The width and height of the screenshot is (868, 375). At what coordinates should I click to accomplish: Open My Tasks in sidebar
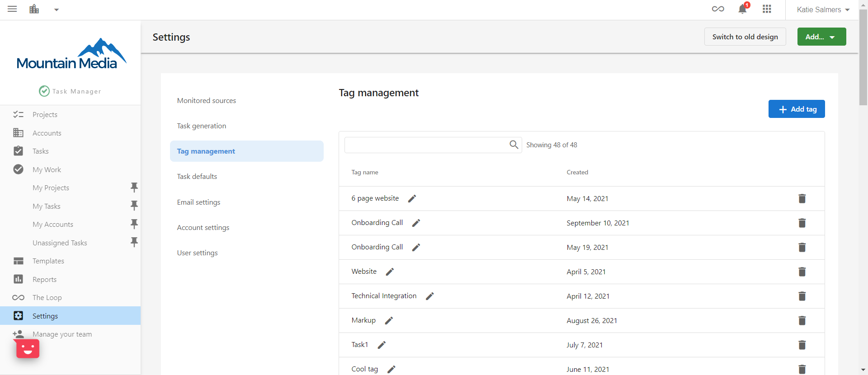47,206
